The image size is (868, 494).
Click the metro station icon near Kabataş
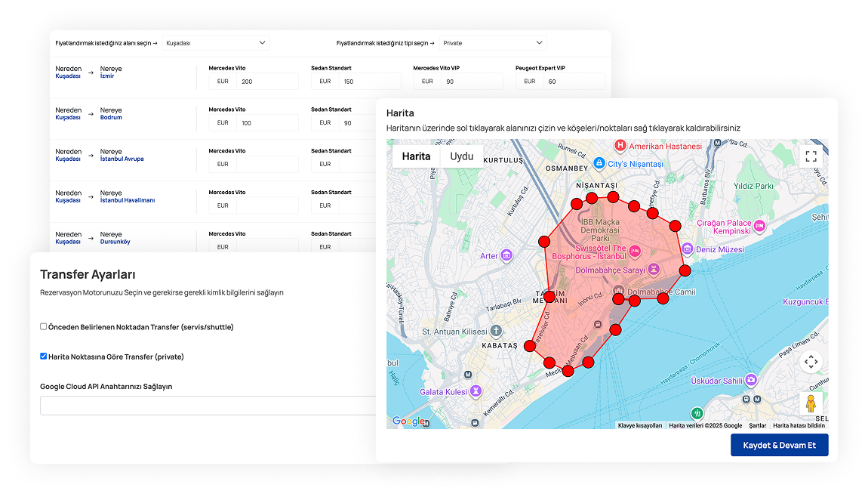(468, 375)
